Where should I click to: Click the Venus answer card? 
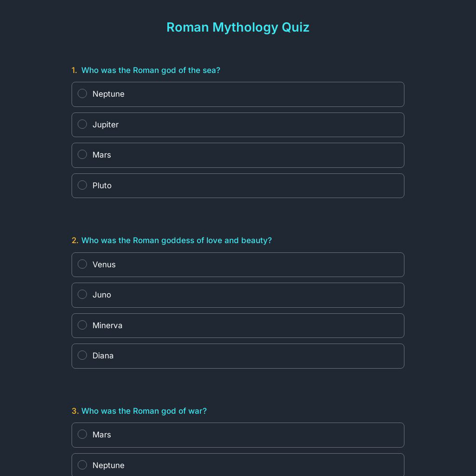pos(238,265)
